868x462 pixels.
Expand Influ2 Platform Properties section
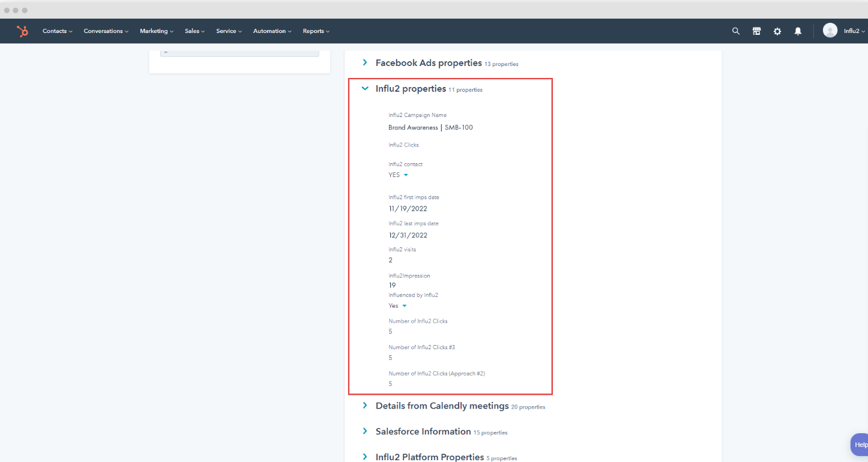click(x=364, y=457)
